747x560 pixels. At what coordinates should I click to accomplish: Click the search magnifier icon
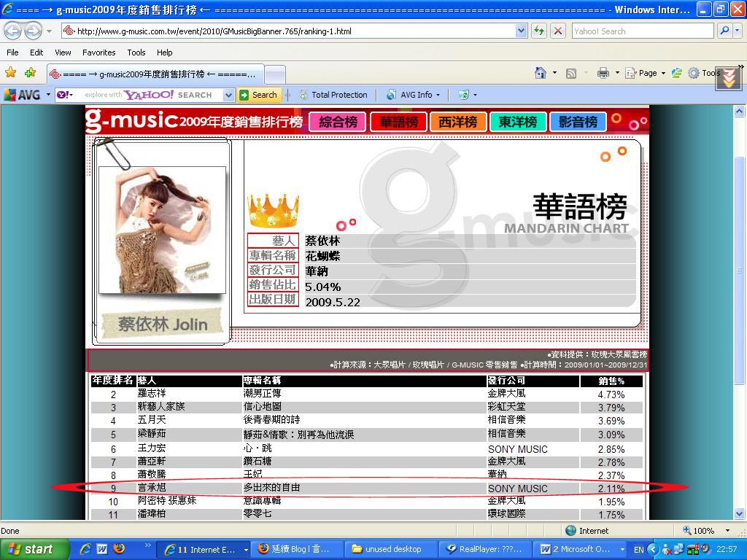(724, 31)
